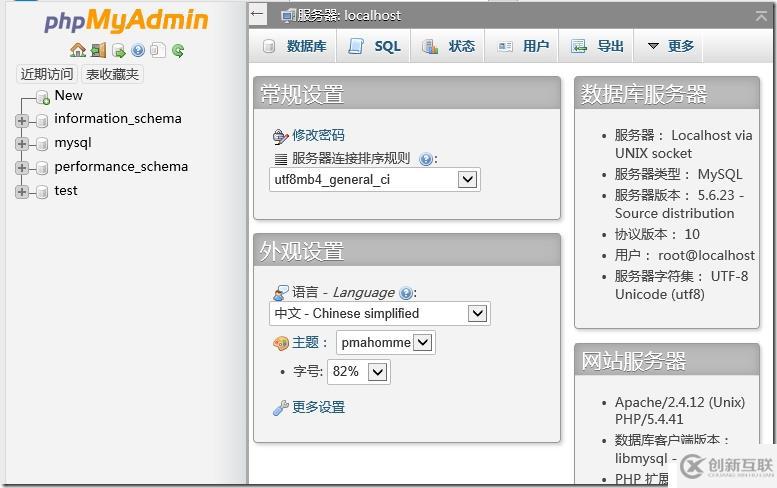Click help icon next to Language label

click(405, 293)
